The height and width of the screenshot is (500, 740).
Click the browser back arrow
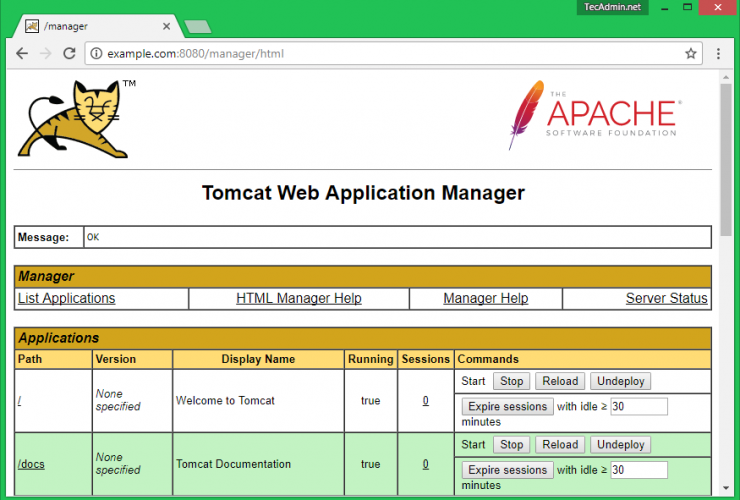click(22, 53)
